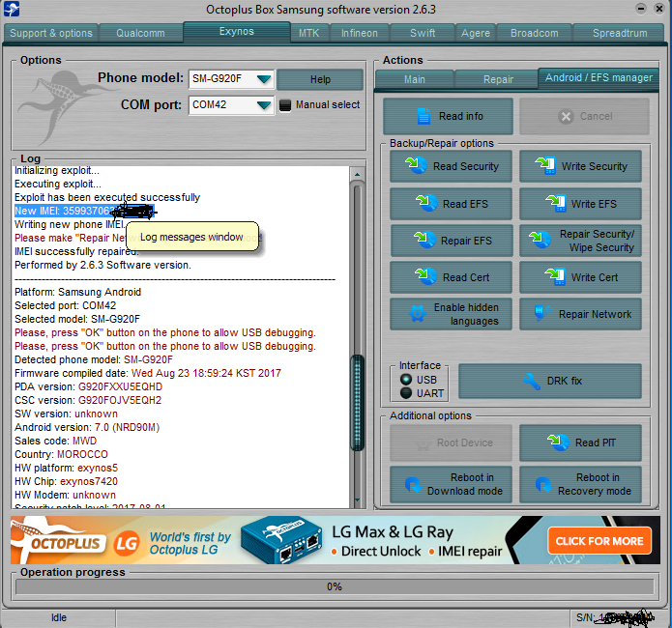Switch to the Main actions tab

click(415, 79)
